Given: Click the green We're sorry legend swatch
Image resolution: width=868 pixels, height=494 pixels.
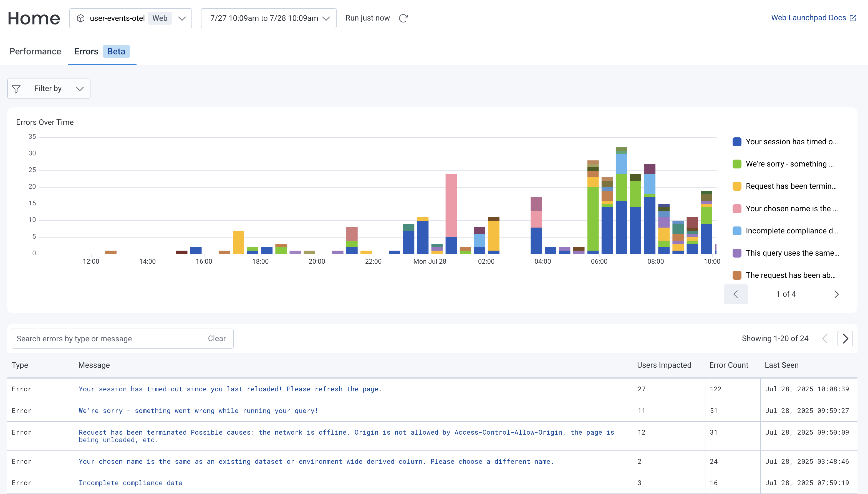Looking at the screenshot, I should click(x=737, y=164).
